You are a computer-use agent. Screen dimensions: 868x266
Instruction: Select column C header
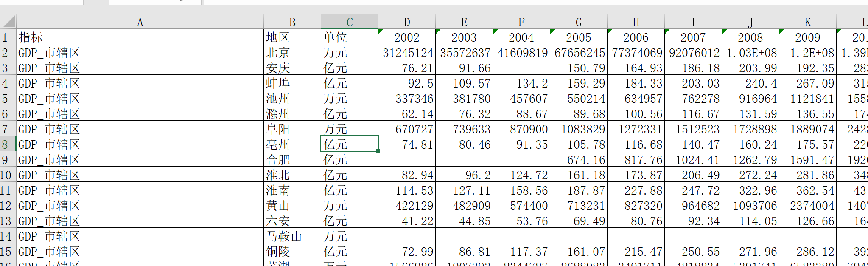(350, 22)
